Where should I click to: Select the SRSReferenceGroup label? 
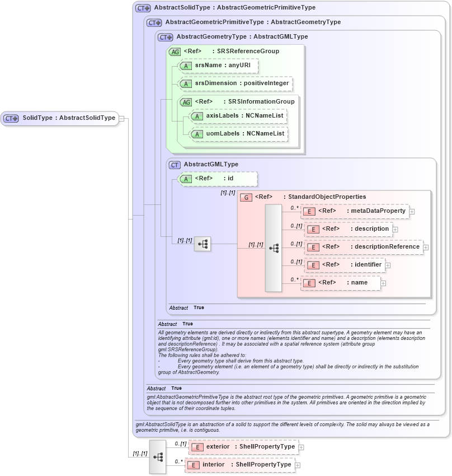(248, 52)
